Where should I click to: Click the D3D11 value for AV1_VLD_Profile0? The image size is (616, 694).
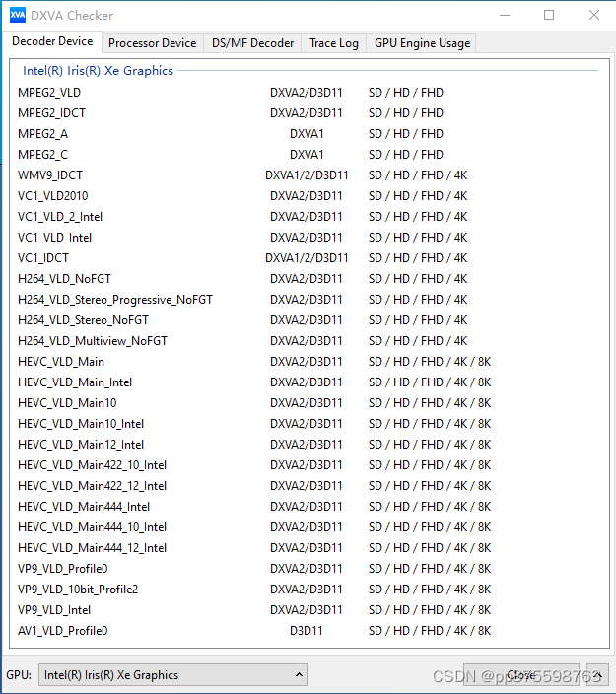pyautogui.click(x=307, y=631)
